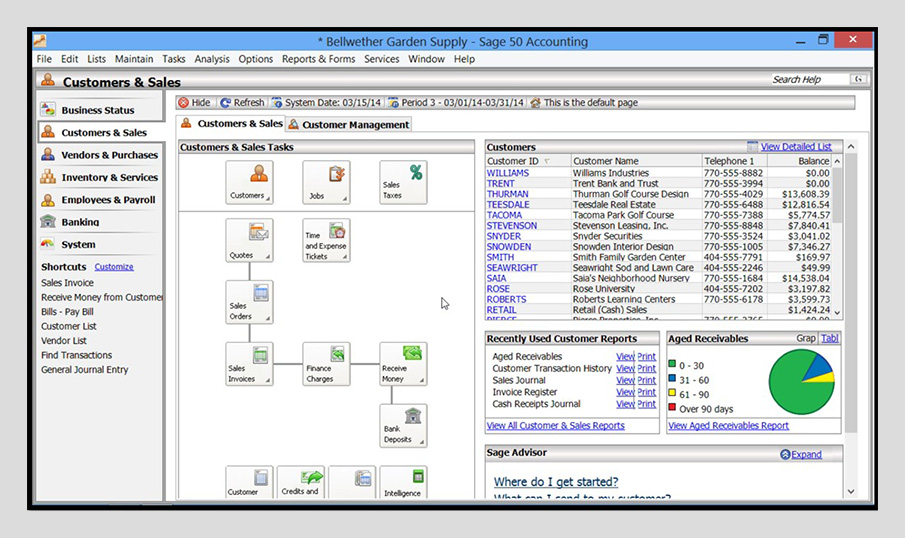905x538 pixels.
Task: Open the Finance Charges task icon
Action: (326, 364)
